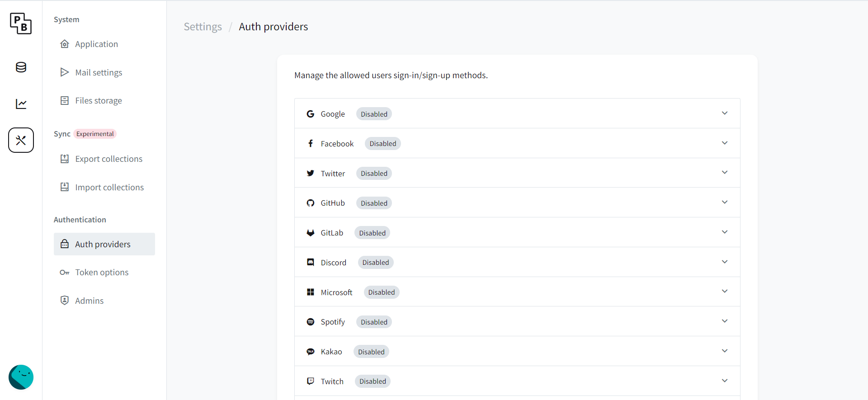
Task: Click the Admins shield icon
Action: click(x=65, y=301)
